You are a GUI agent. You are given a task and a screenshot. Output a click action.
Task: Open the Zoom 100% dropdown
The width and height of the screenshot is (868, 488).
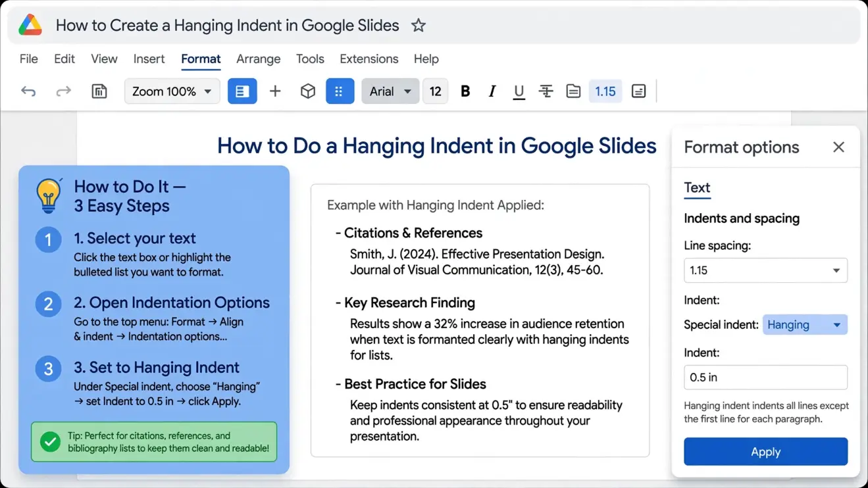172,91
